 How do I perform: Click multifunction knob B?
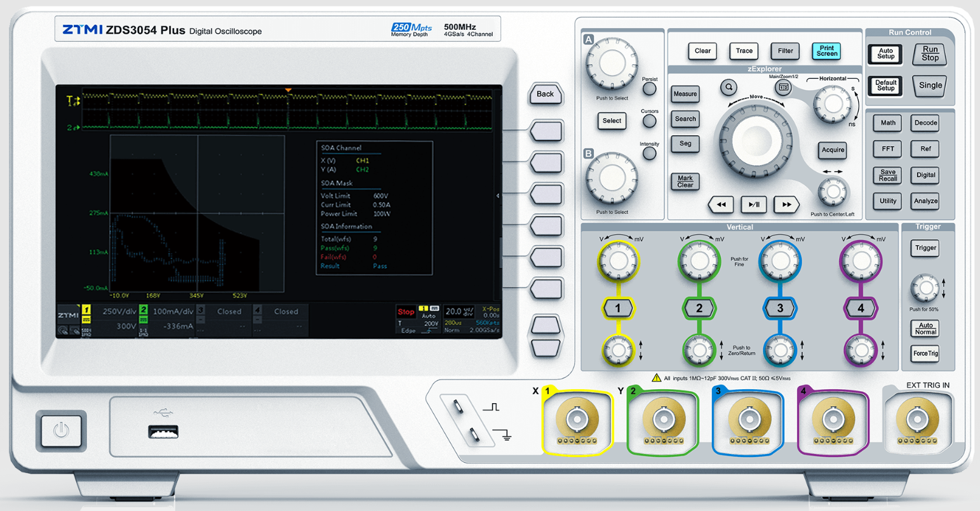[x=612, y=178]
